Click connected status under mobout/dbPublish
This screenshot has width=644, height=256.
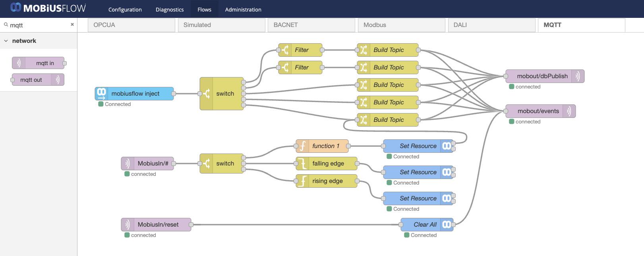(525, 87)
